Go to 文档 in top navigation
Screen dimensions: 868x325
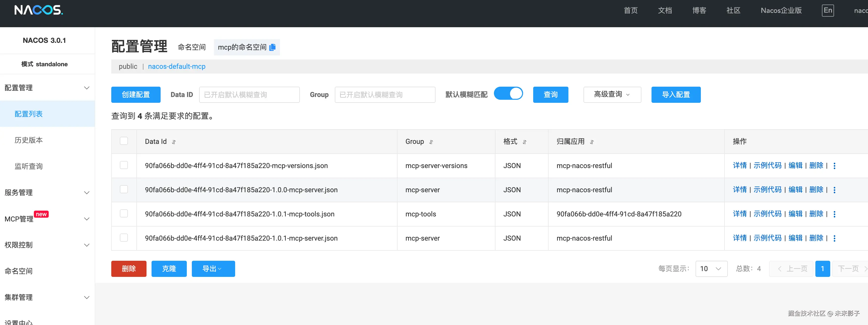665,10
